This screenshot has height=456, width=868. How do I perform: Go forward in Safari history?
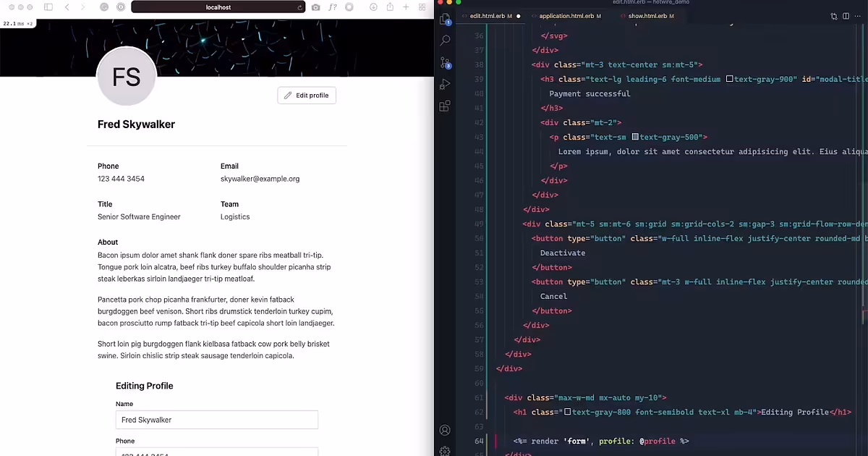(x=83, y=7)
